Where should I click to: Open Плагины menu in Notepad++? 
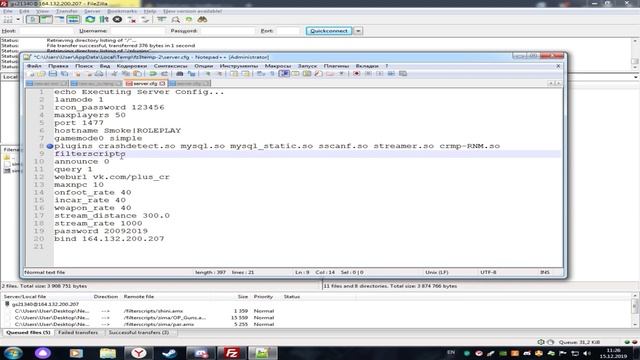click(336, 66)
